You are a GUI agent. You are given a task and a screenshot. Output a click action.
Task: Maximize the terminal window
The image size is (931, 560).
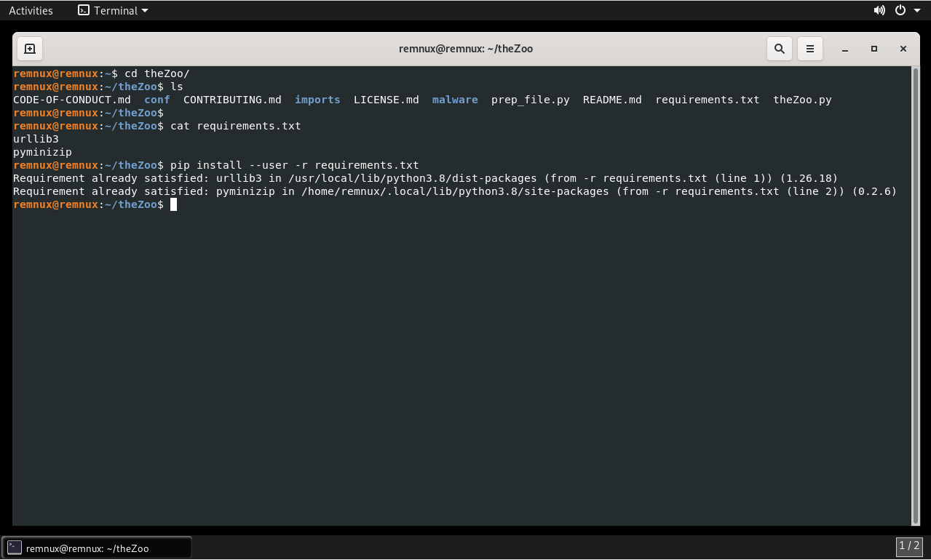click(873, 49)
